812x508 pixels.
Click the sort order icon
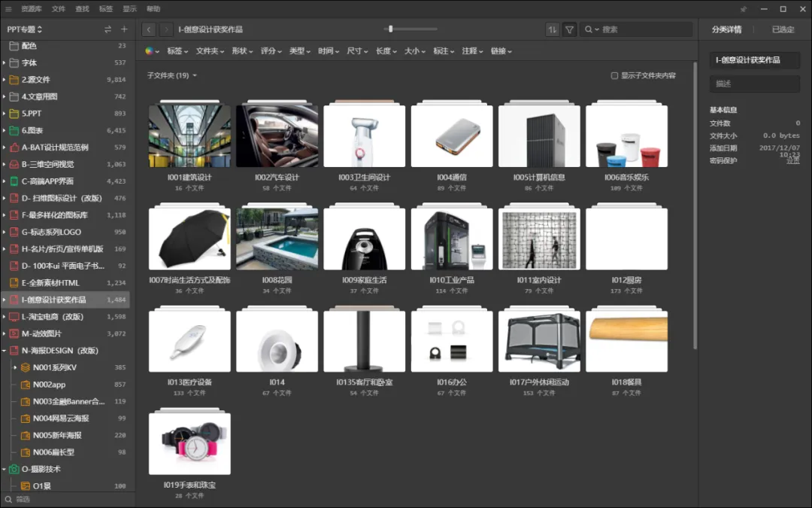click(553, 29)
